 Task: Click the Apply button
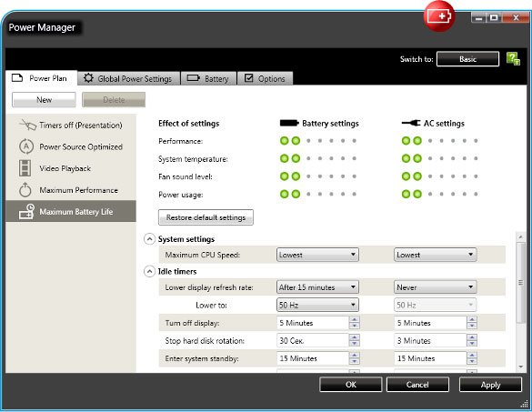(490, 385)
